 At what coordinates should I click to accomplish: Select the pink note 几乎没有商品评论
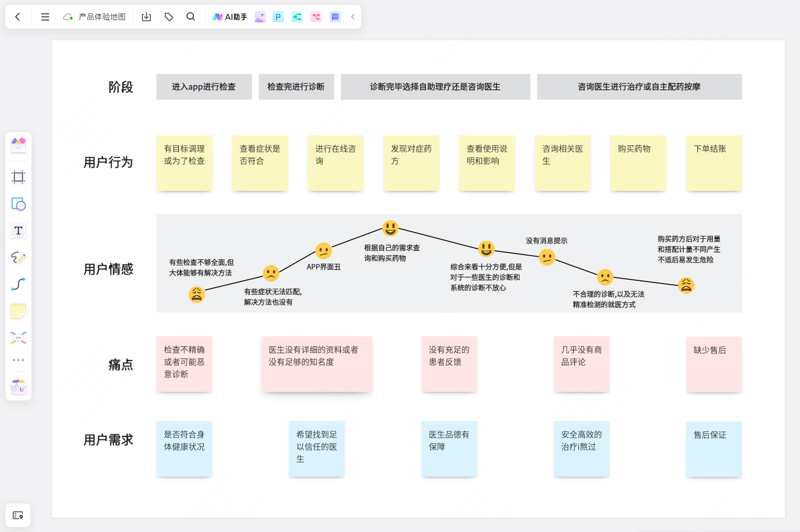point(582,364)
